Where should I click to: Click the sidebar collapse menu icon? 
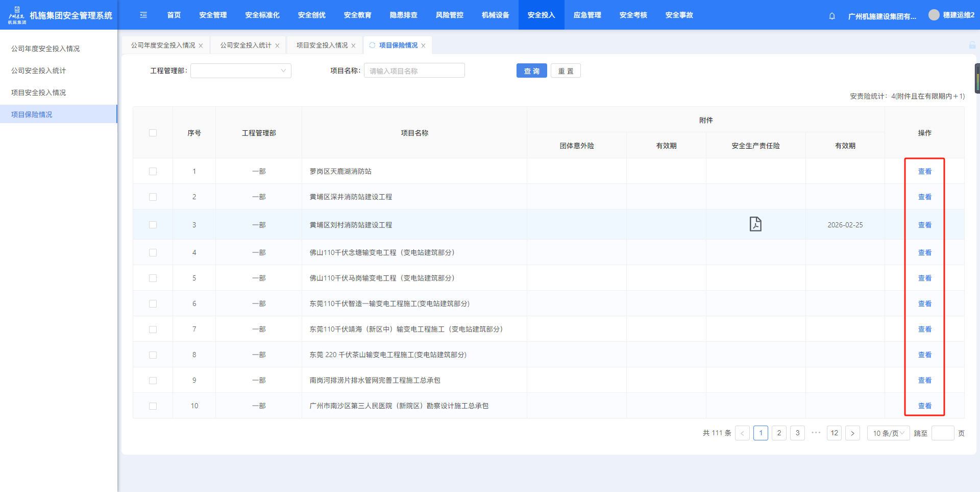pos(143,15)
